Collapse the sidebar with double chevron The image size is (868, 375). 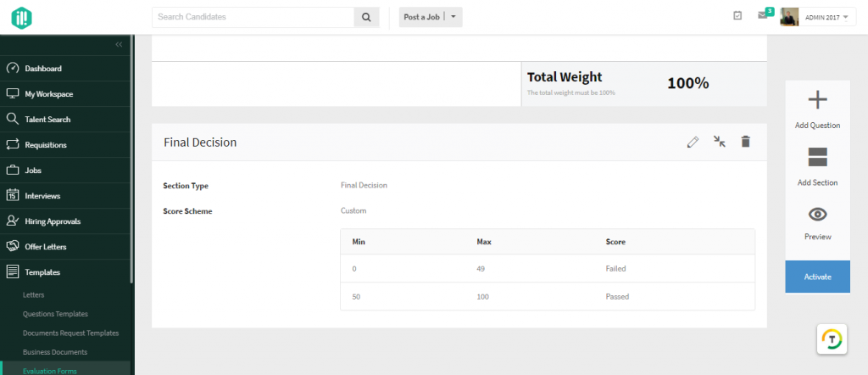click(x=119, y=44)
